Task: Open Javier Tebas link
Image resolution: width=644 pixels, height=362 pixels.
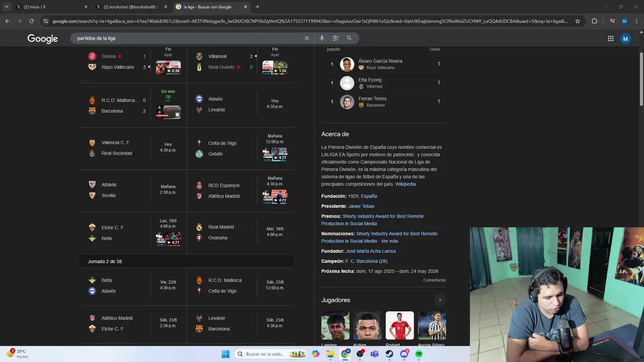Action: [361, 206]
